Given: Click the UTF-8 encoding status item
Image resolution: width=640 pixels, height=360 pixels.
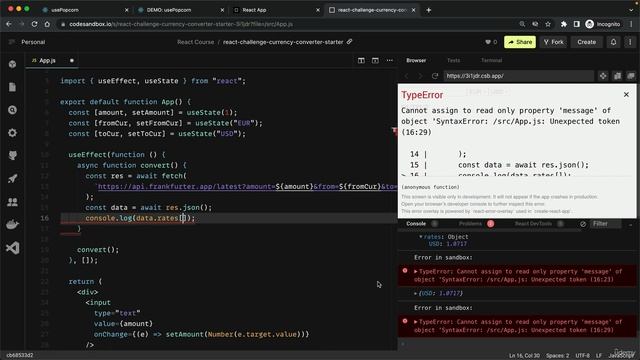Looking at the screenshot, I should [x=582, y=356].
